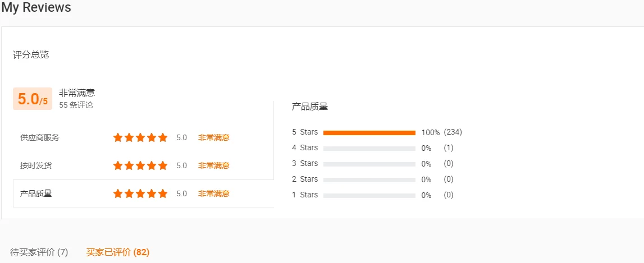Viewport: 644px width, 263px height.
Task: Click the 产品质量 star rating icons
Action: point(140,193)
